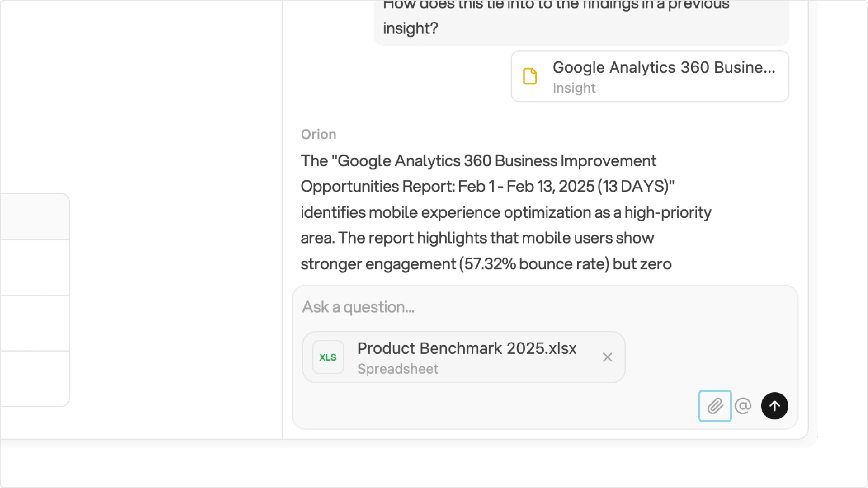868x488 pixels.
Task: Select the third row in left panel
Action: (35, 323)
